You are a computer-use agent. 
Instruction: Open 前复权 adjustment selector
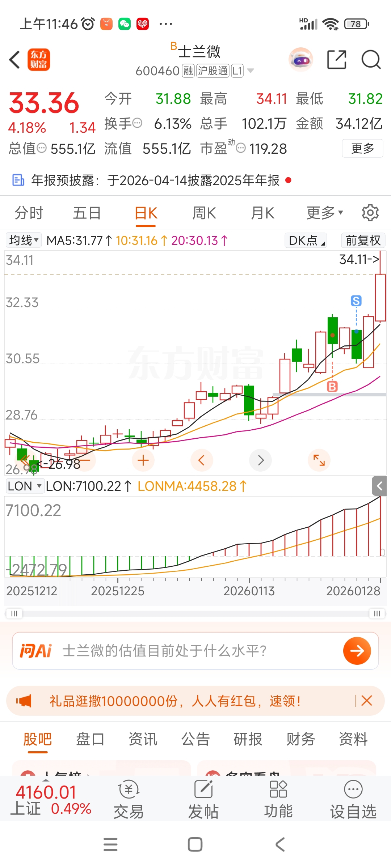pyautogui.click(x=363, y=240)
